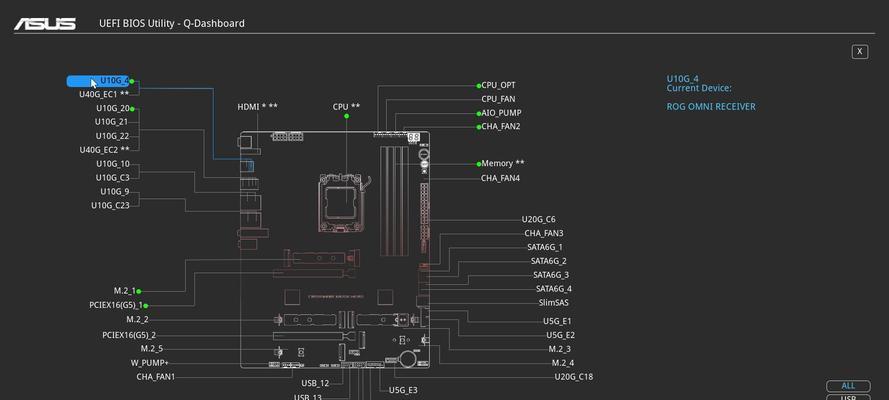Select the CHA_FAN1 header label
The width and height of the screenshot is (889, 400).
tap(155, 376)
